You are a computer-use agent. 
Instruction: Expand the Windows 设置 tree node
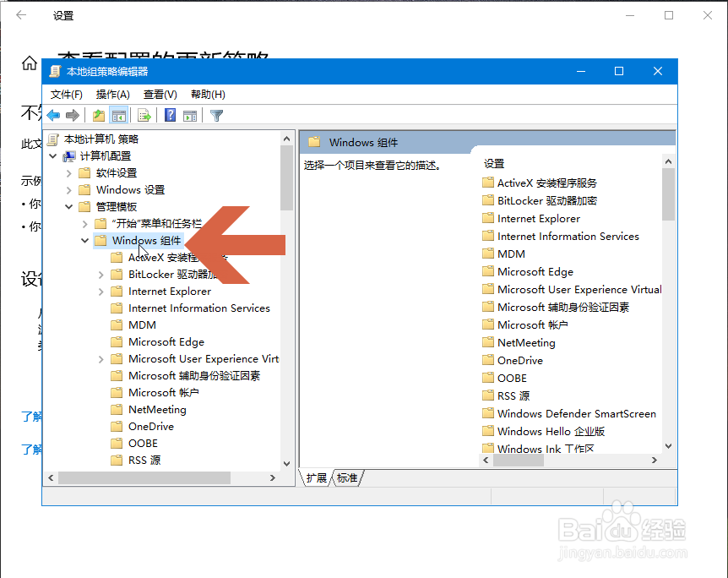pos(68,190)
